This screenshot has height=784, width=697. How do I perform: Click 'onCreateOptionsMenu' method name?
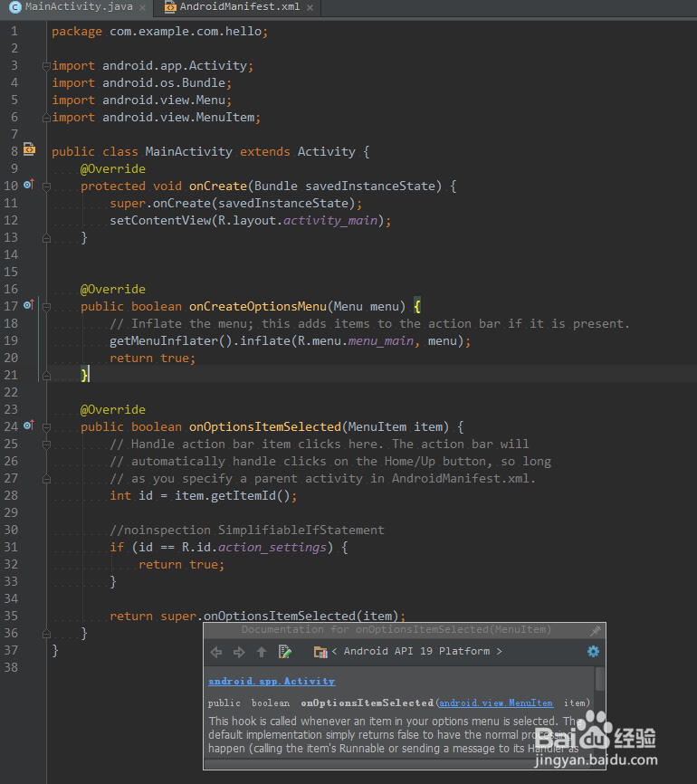[x=257, y=307]
